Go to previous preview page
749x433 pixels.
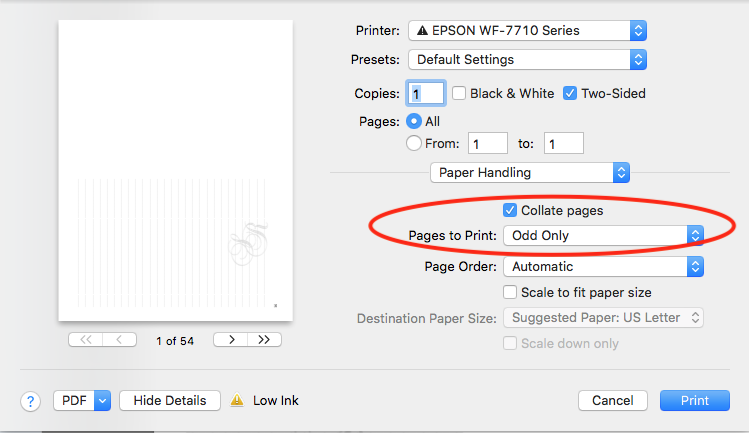pyautogui.click(x=119, y=340)
